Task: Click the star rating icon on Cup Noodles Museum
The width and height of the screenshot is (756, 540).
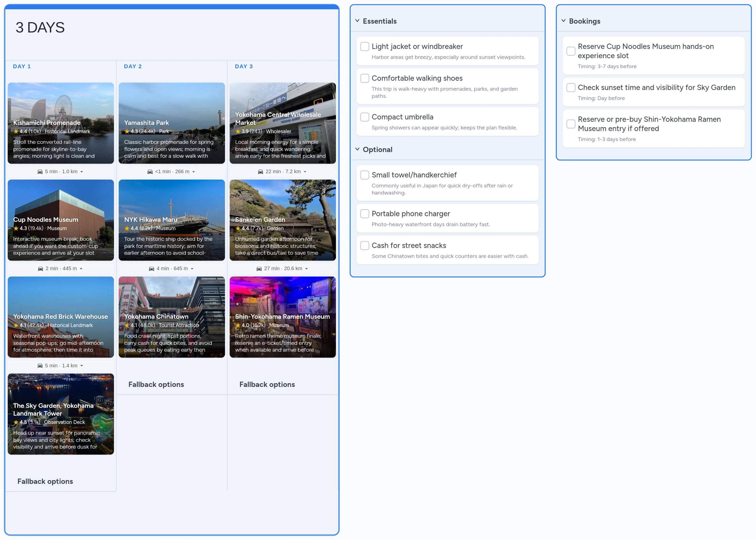Action: [x=16, y=228]
